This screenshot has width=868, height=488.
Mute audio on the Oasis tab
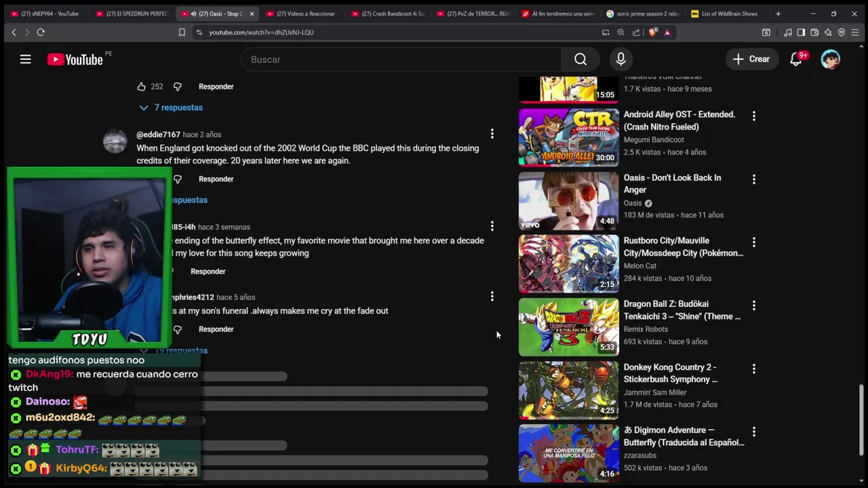click(x=193, y=14)
